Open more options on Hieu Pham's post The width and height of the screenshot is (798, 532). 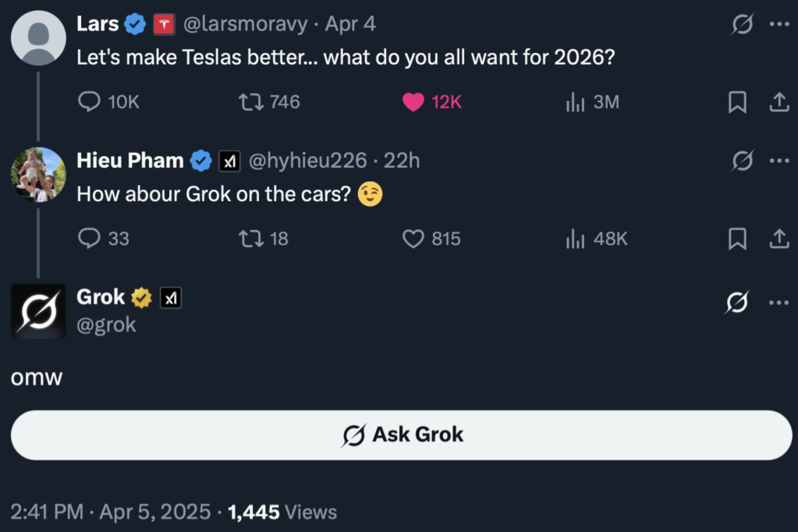778,161
